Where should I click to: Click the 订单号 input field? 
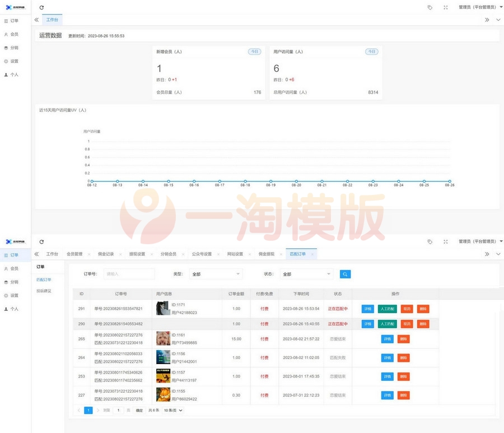[129, 274]
